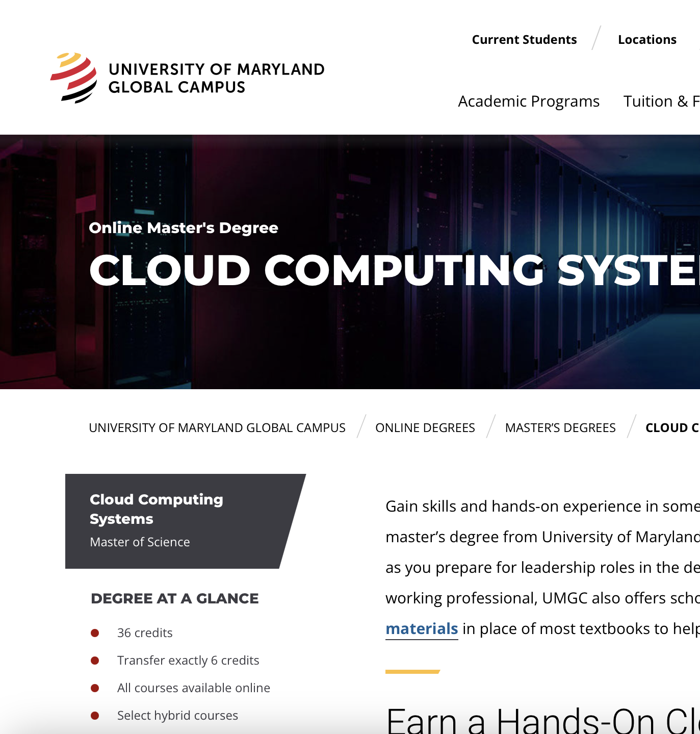
Task: Select the Cloud Computing breadcrumb item
Action: 672,427
